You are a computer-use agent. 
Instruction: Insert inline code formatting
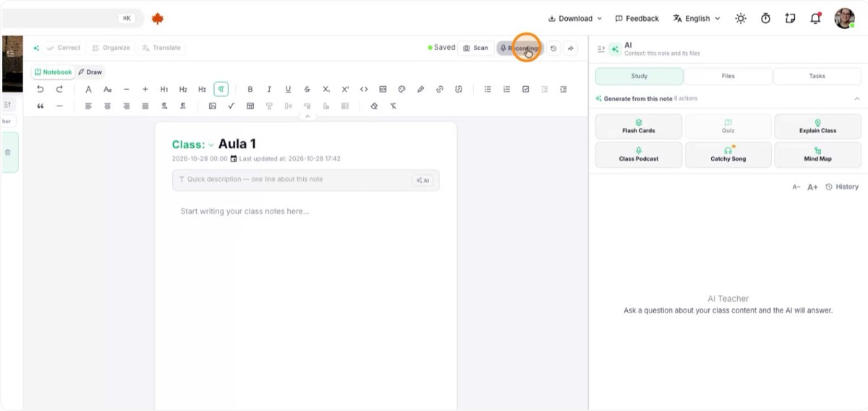(364, 89)
